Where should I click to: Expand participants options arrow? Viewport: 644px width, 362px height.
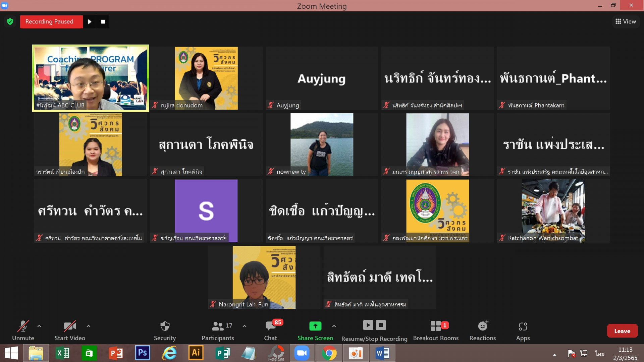pos(245,326)
